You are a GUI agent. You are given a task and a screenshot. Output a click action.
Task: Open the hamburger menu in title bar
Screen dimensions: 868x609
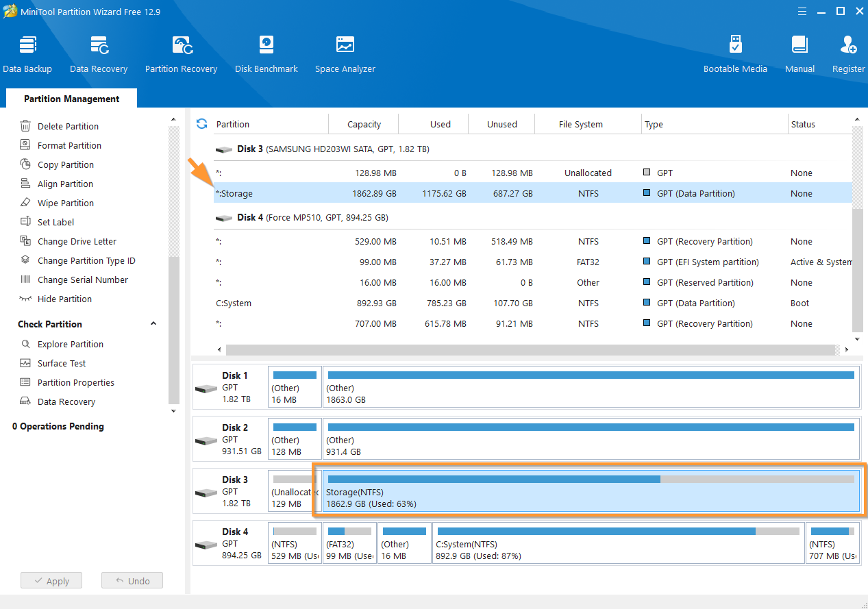(x=803, y=11)
